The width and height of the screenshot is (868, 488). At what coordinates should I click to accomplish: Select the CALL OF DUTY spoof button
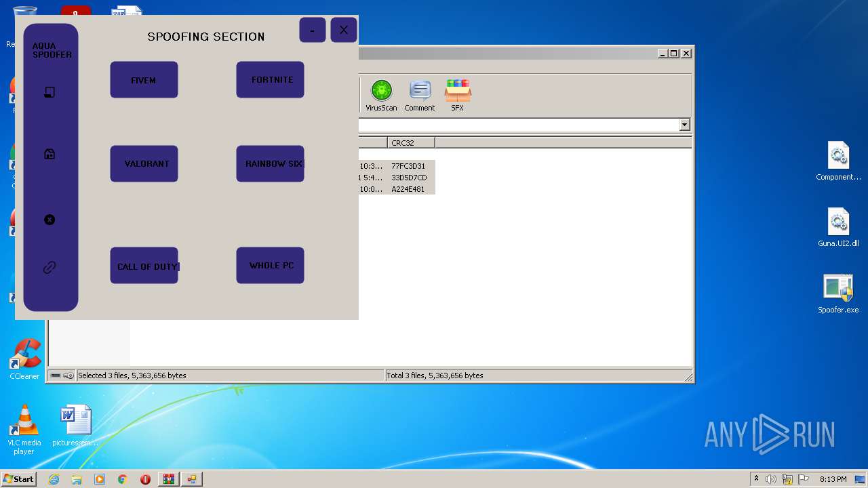pos(144,266)
